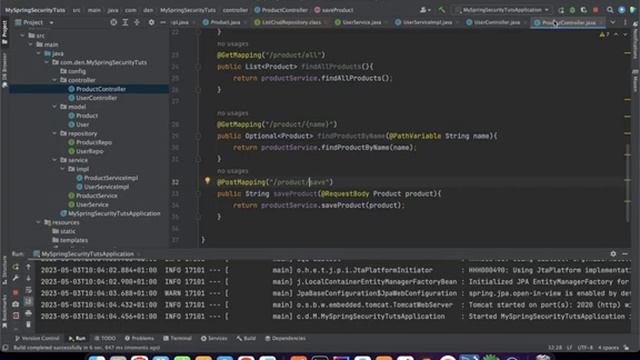Open the Services tool window
Screen dimensions: 640x360
(x=214, y=338)
